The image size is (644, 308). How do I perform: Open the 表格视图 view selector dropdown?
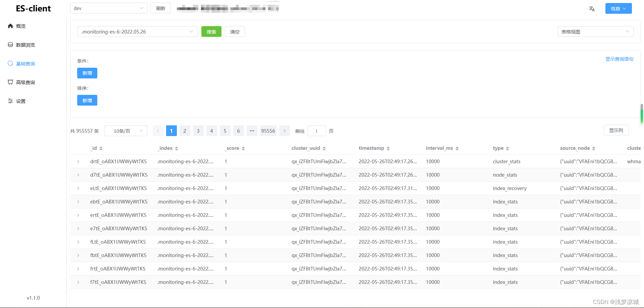point(595,32)
